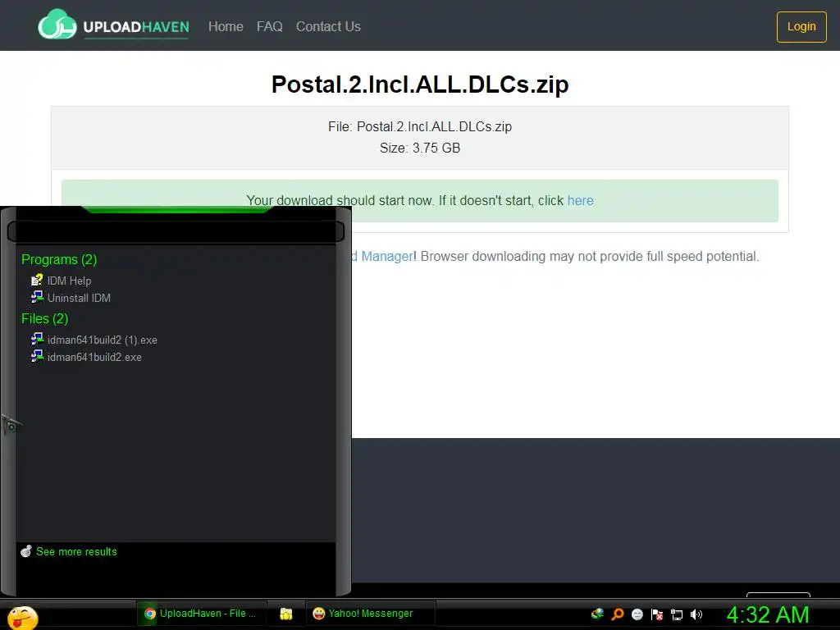Click the UploadHaven logo
The width and height of the screenshot is (840, 630).
click(x=113, y=25)
